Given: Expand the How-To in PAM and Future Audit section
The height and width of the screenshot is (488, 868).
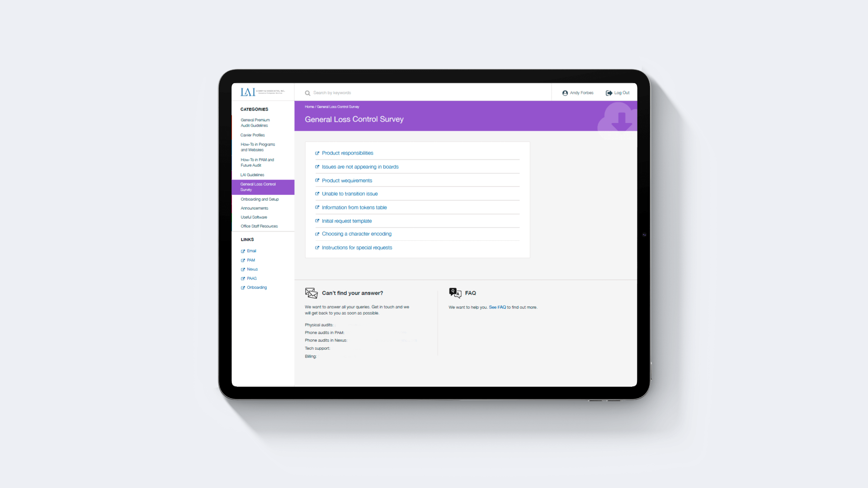Looking at the screenshot, I should click(x=258, y=162).
